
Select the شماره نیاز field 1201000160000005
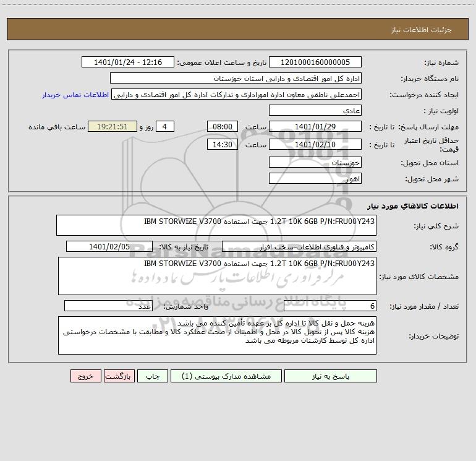click(315, 62)
